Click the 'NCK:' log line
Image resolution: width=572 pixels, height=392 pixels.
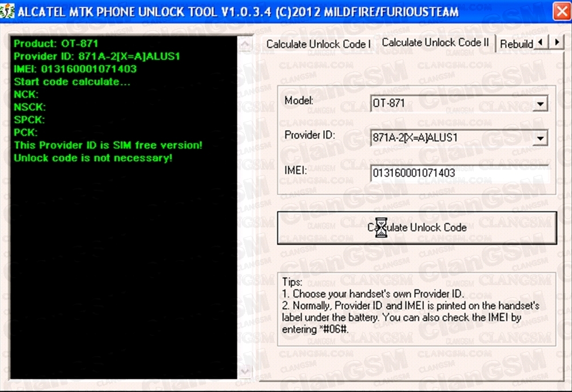pos(26,94)
